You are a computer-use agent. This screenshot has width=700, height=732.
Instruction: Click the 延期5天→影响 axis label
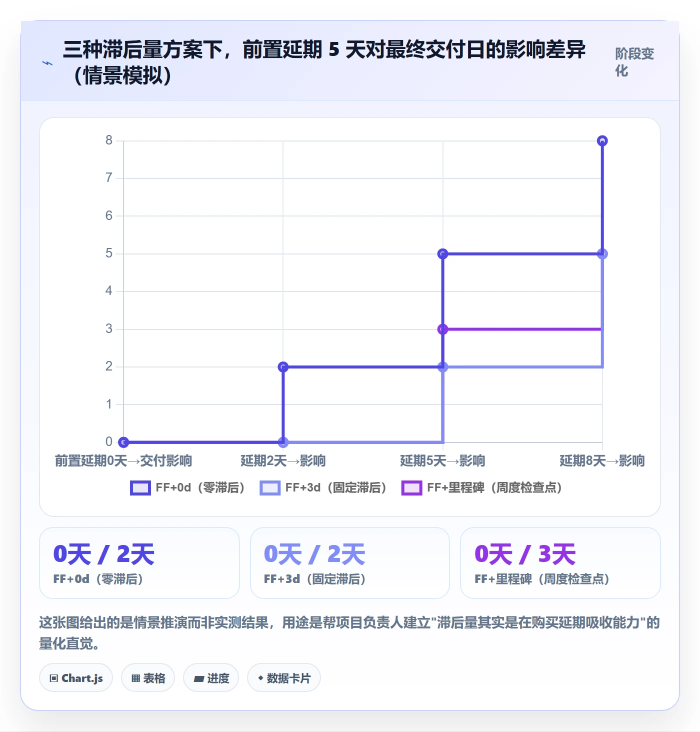[x=442, y=460]
